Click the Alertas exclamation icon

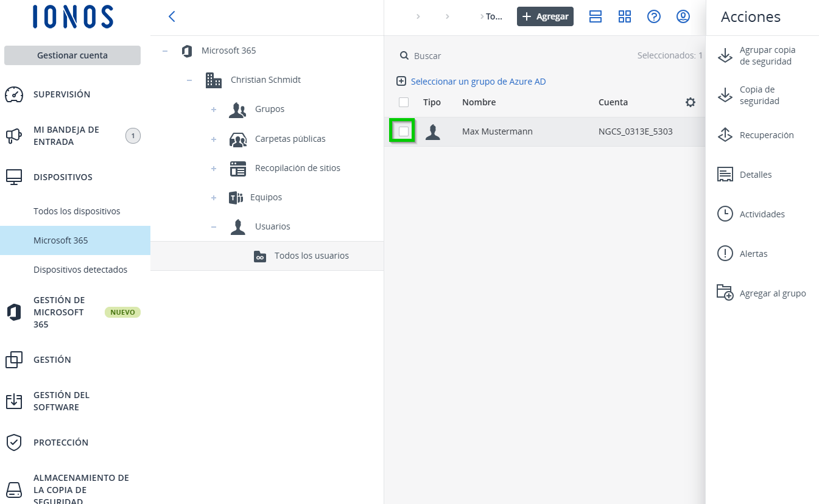pyautogui.click(x=725, y=254)
